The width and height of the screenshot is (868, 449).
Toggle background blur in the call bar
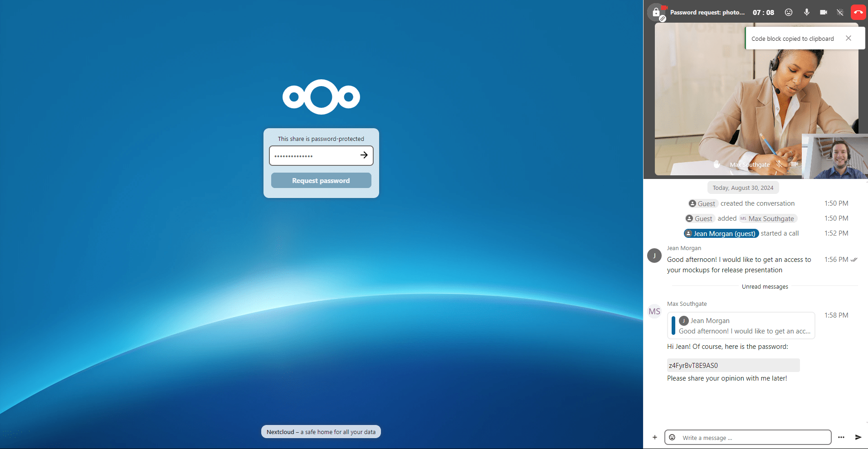click(840, 12)
